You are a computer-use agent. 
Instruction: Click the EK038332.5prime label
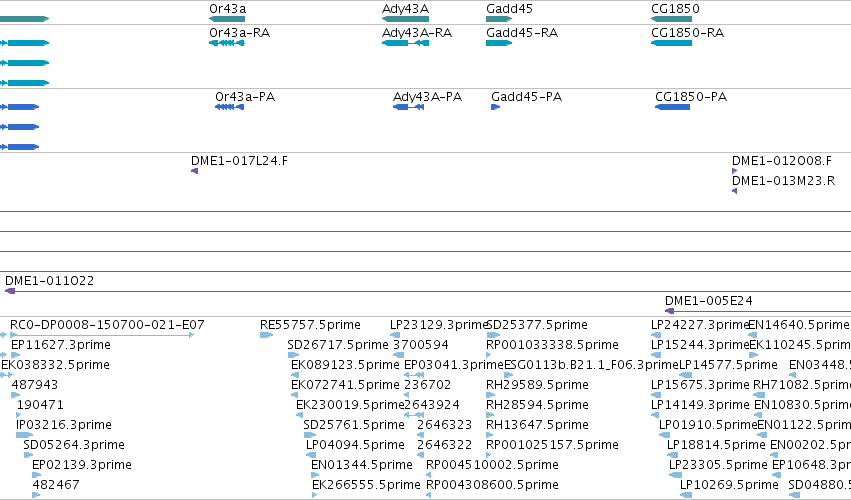pos(55,365)
